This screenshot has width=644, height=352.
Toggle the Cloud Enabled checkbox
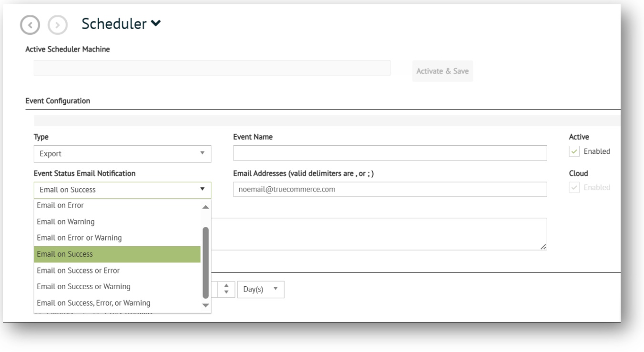574,188
